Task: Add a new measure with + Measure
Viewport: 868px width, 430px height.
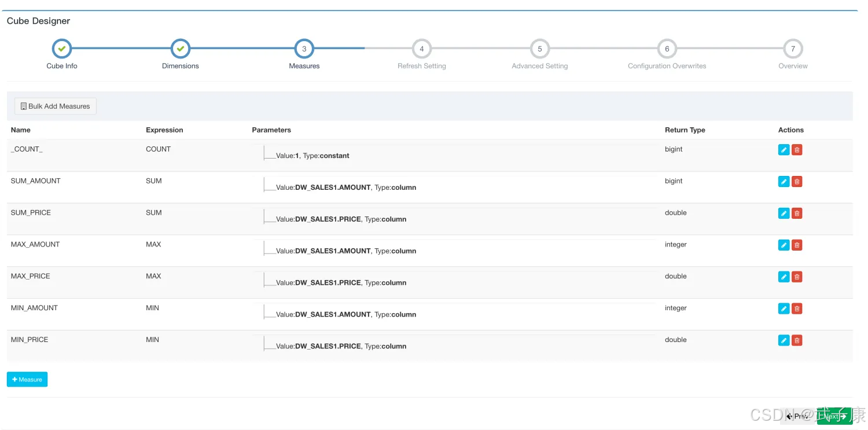Action: (x=27, y=380)
